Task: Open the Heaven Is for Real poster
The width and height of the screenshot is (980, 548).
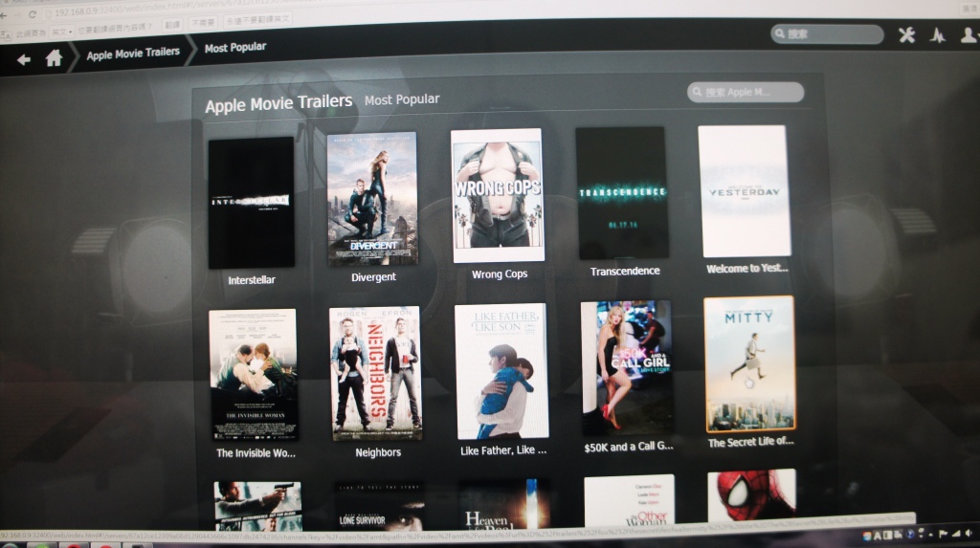Action: (x=504, y=504)
